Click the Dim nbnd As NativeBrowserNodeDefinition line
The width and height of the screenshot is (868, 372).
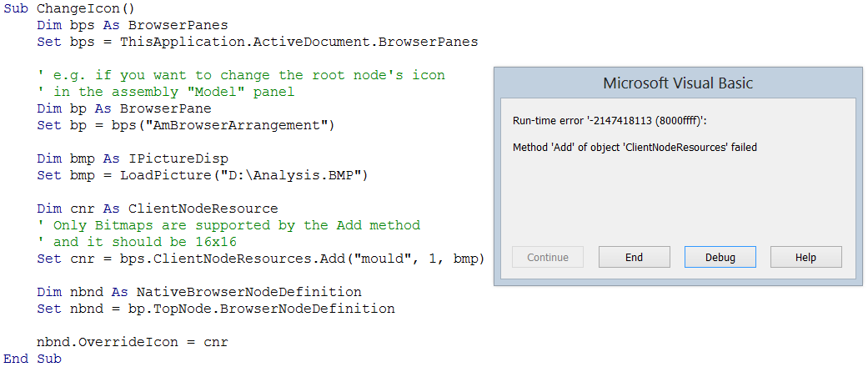(x=198, y=292)
